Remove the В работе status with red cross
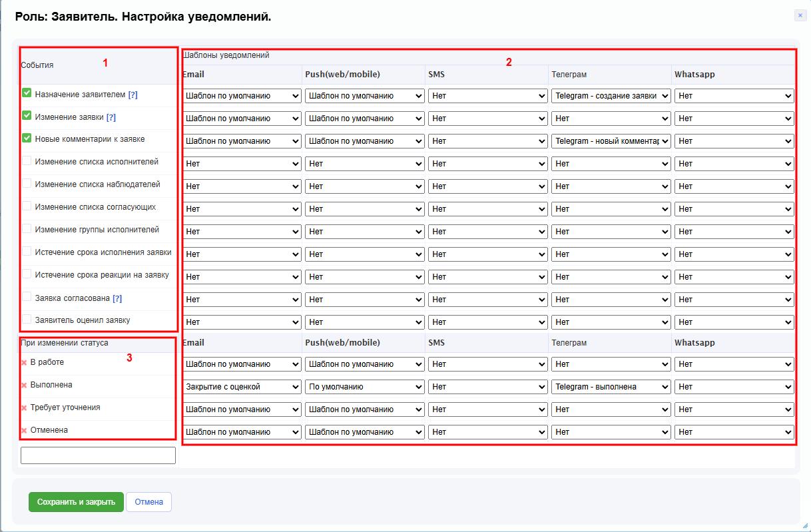811x532 pixels. click(x=24, y=363)
